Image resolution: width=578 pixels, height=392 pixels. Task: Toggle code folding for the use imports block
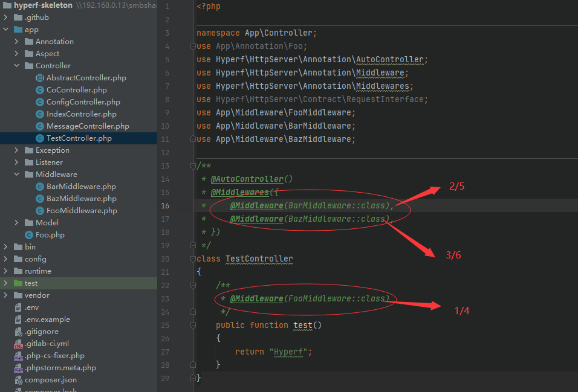coord(193,46)
